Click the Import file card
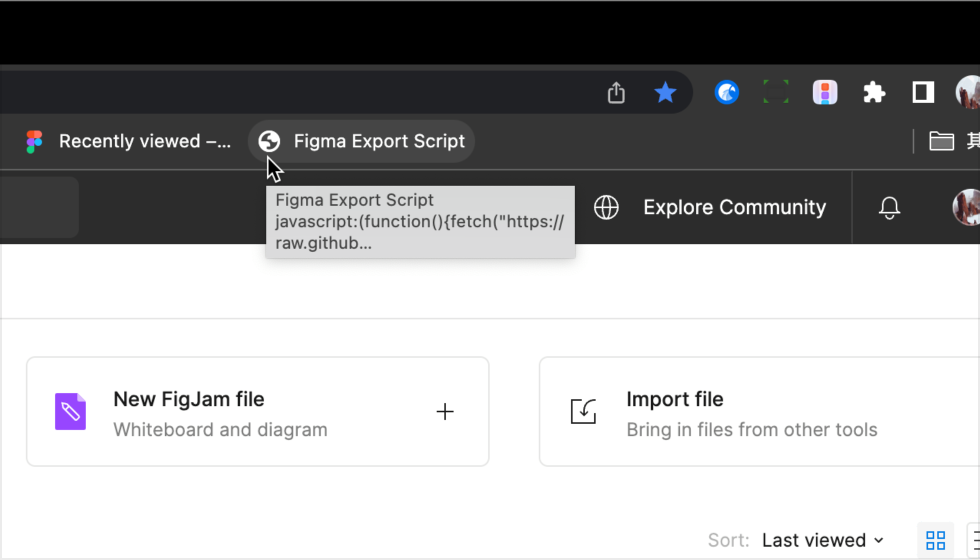Screen dimensions: 980x560 [759, 411]
